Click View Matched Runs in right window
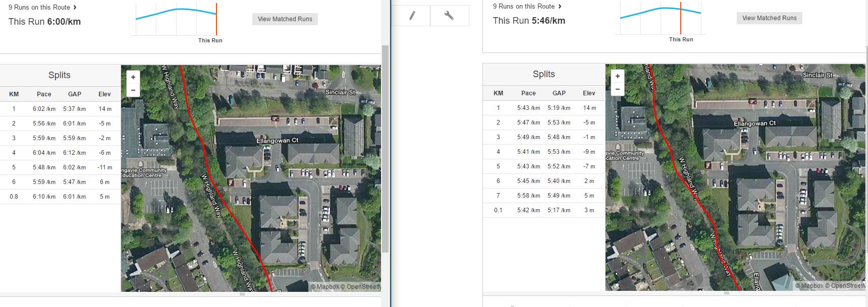 click(x=770, y=18)
